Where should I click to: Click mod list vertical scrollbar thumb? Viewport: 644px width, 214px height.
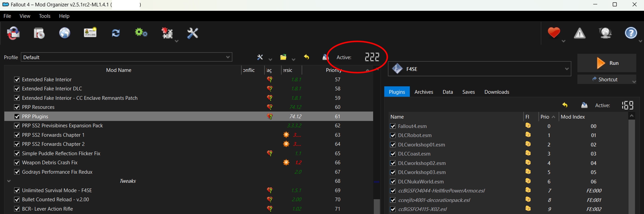(x=376, y=206)
